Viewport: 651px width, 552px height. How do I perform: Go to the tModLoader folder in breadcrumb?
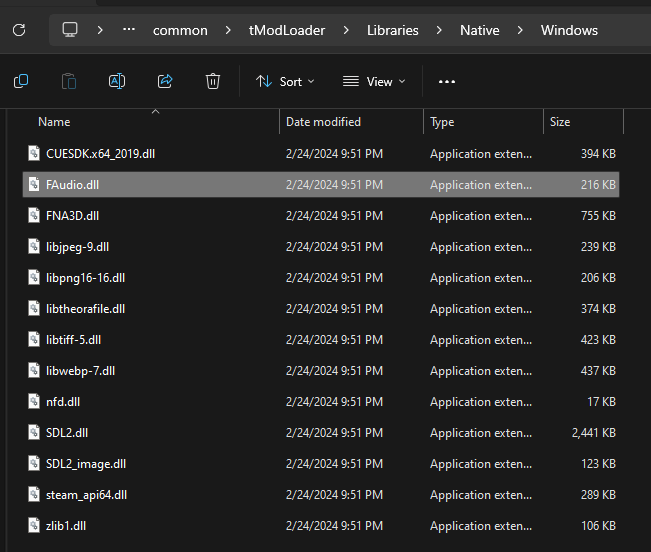287,30
